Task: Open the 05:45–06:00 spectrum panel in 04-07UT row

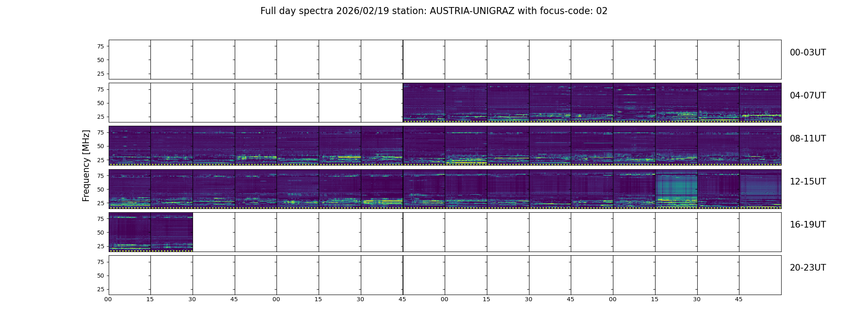Action: click(x=424, y=103)
